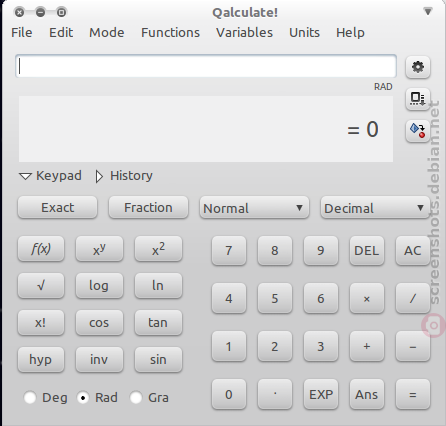Click the store result icon button
The width and height of the screenshot is (446, 426).
418,99
